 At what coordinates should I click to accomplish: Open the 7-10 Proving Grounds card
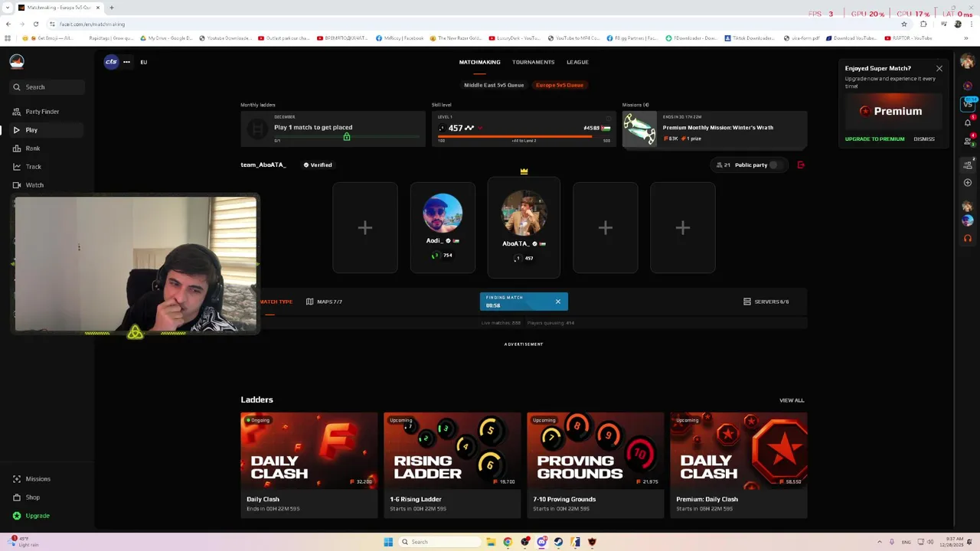click(595, 465)
